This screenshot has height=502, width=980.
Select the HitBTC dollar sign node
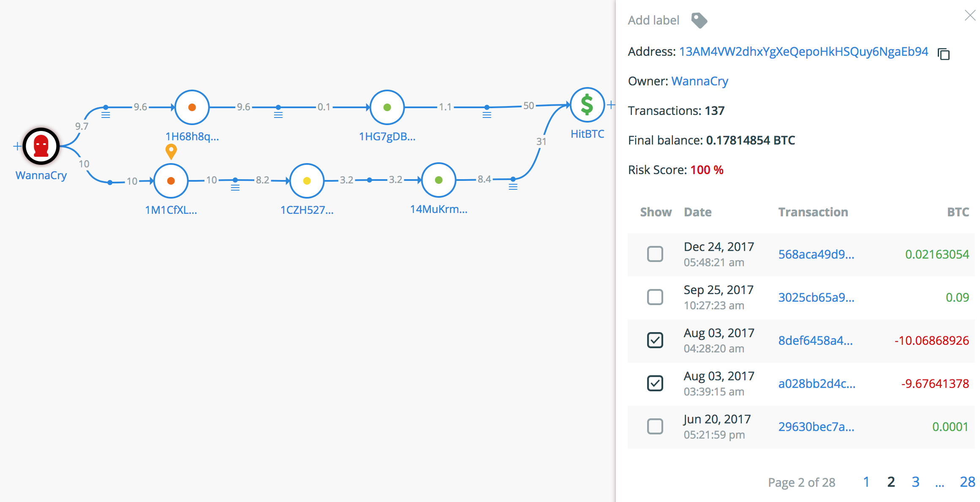click(x=587, y=105)
